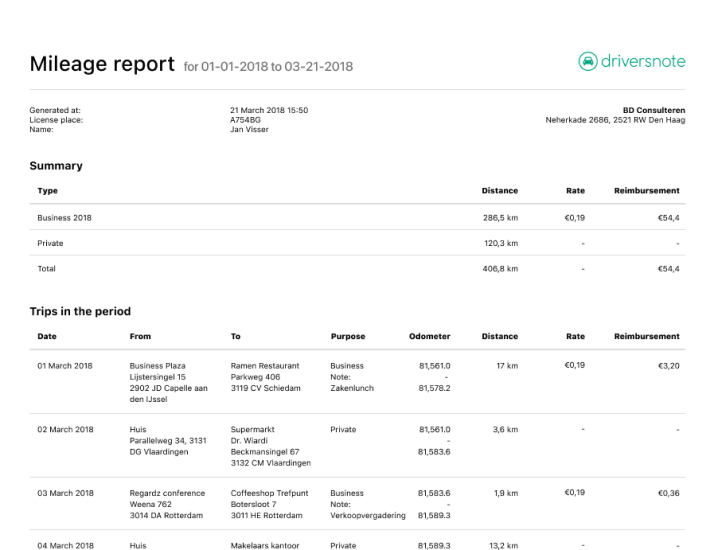Screen dimensions: 714x550
Task: Click the 'Type' column header in Summary
Action: [47, 191]
